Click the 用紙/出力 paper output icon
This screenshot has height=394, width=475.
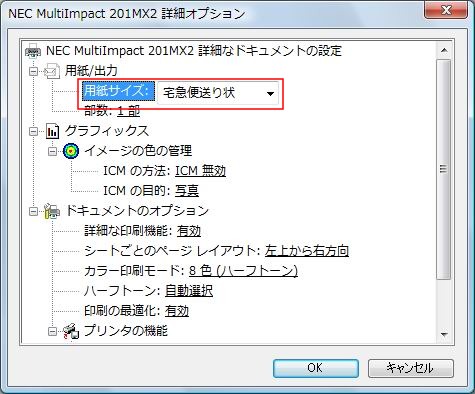tap(52, 71)
